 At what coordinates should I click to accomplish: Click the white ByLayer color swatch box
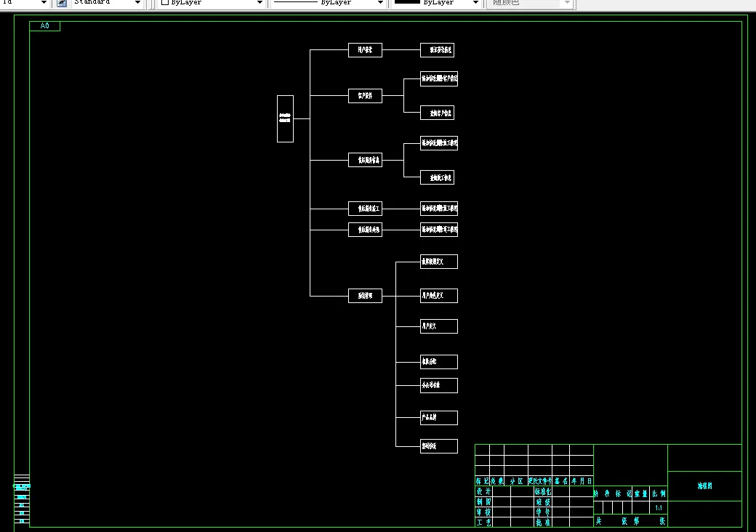(165, 2)
